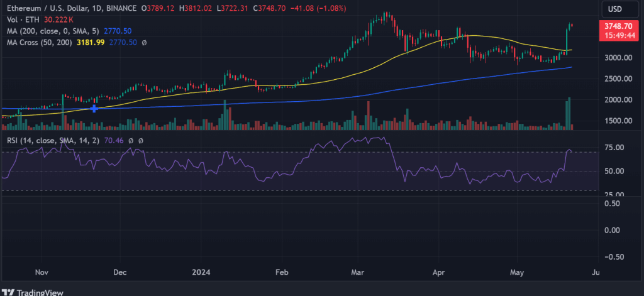644x296 pixels.
Task: Click the Nov label on time axis
Action: tap(42, 272)
